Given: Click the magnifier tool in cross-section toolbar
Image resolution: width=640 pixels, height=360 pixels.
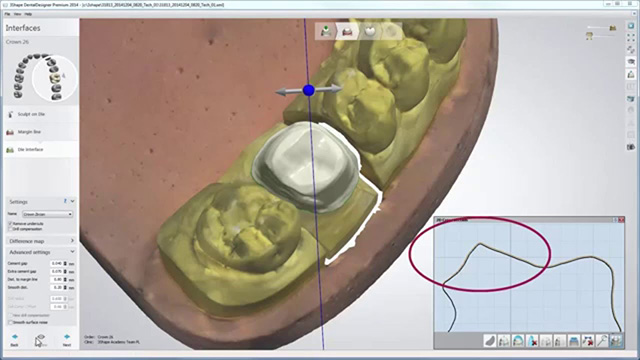Looking at the screenshot, I should click(x=602, y=341).
